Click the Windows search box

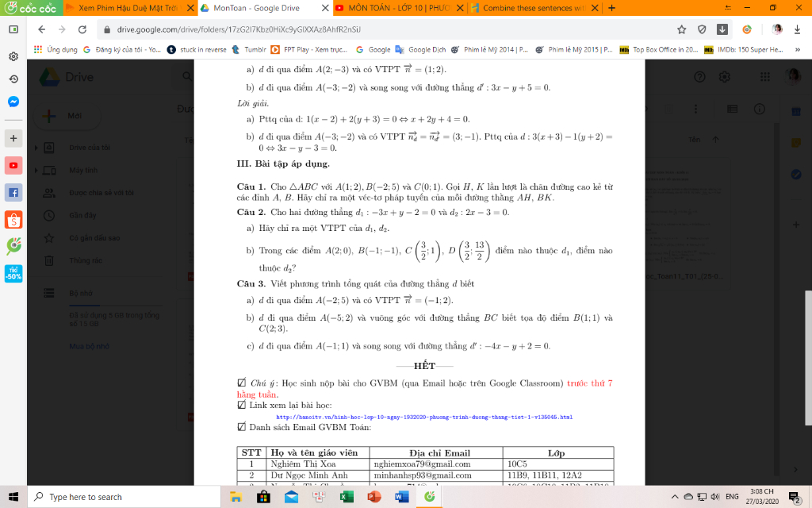(124, 497)
